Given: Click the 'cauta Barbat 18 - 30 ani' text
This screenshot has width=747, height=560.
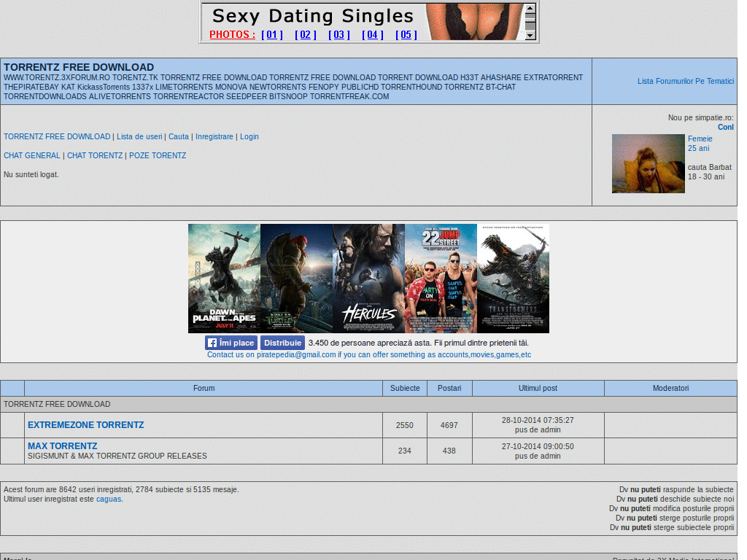Looking at the screenshot, I should [709, 172].
